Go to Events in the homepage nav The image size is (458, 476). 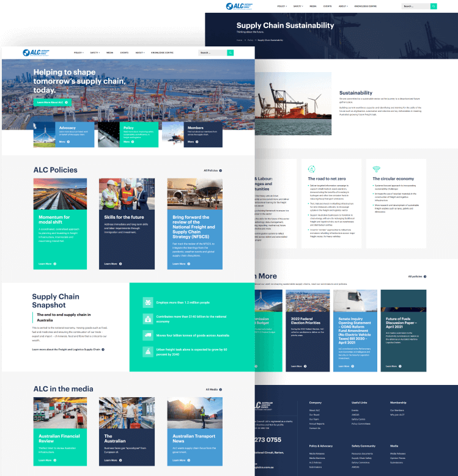[x=124, y=53]
